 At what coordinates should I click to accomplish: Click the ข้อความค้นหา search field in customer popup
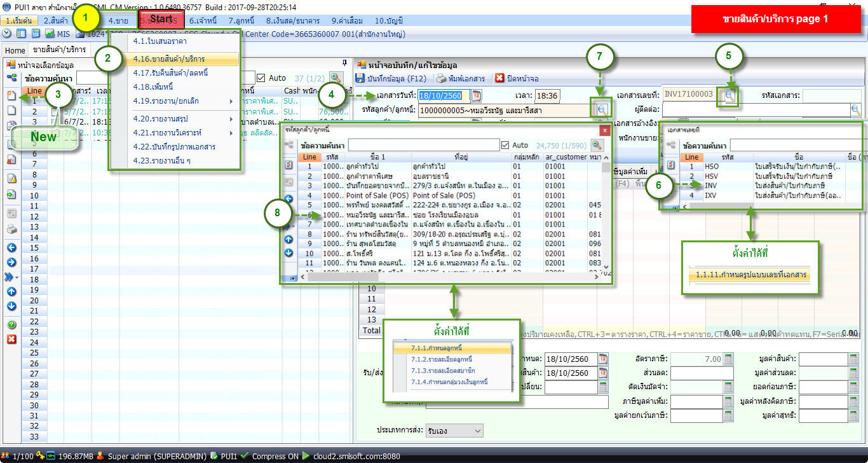[x=424, y=145]
